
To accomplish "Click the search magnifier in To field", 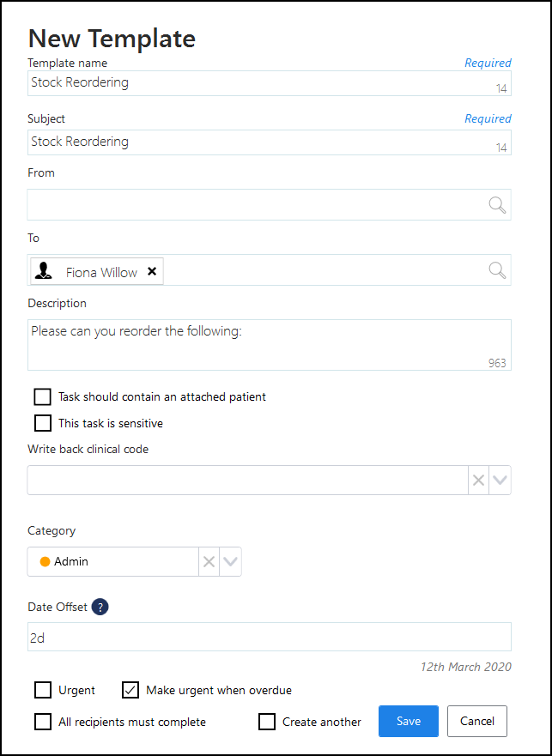I will click(x=497, y=270).
